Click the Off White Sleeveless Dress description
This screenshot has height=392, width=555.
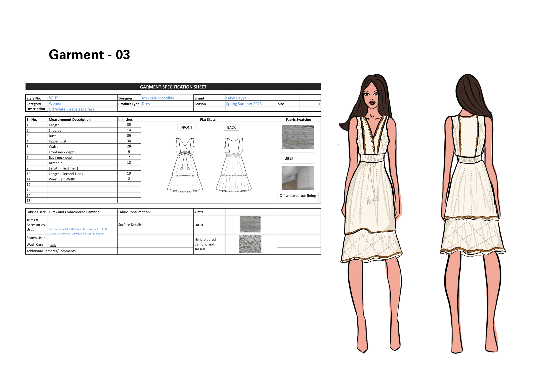pyautogui.click(x=71, y=109)
